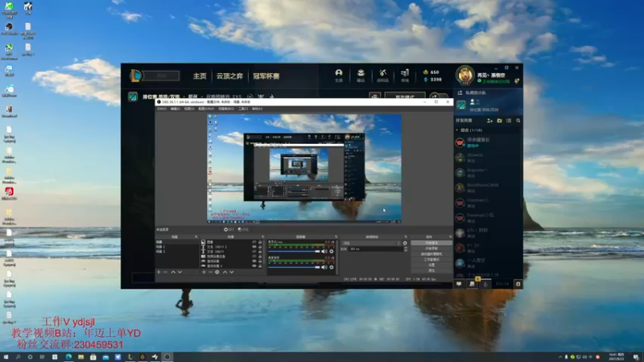Adjust 麦克风/Aux volume slider
Viewport: 644px width, 362px height.
click(x=294, y=251)
